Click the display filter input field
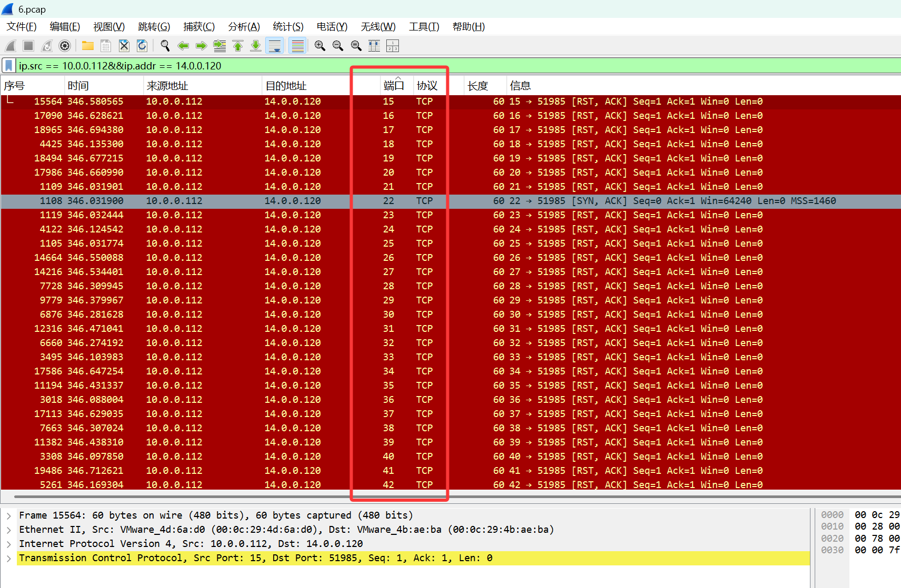901x588 pixels. [x=458, y=66]
